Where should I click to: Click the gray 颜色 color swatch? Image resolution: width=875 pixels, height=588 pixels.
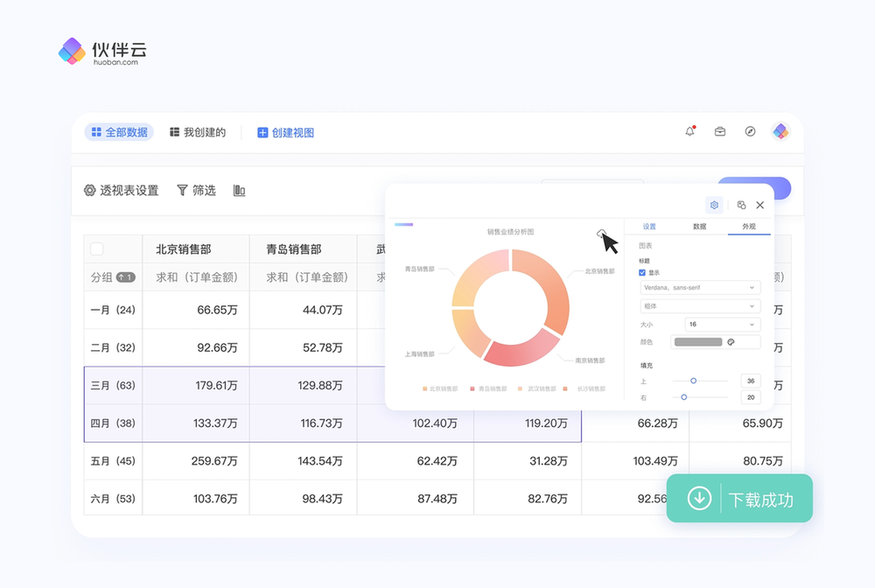696,342
